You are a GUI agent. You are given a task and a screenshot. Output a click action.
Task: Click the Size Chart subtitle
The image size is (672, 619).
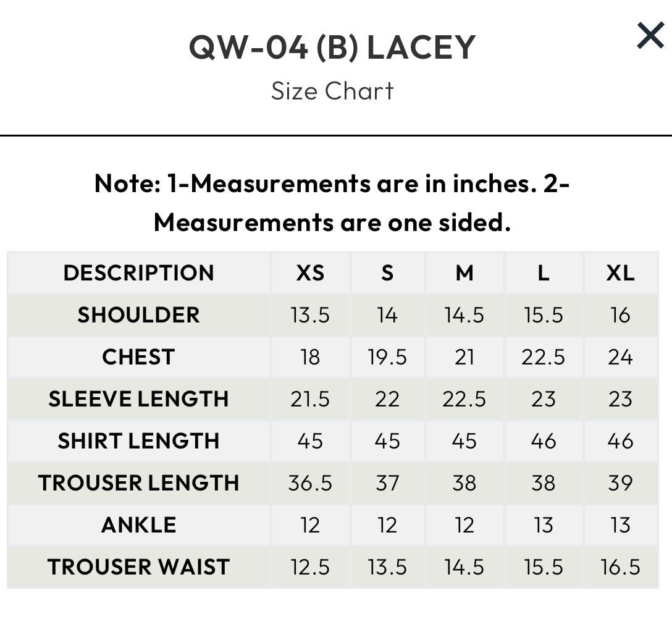(332, 91)
